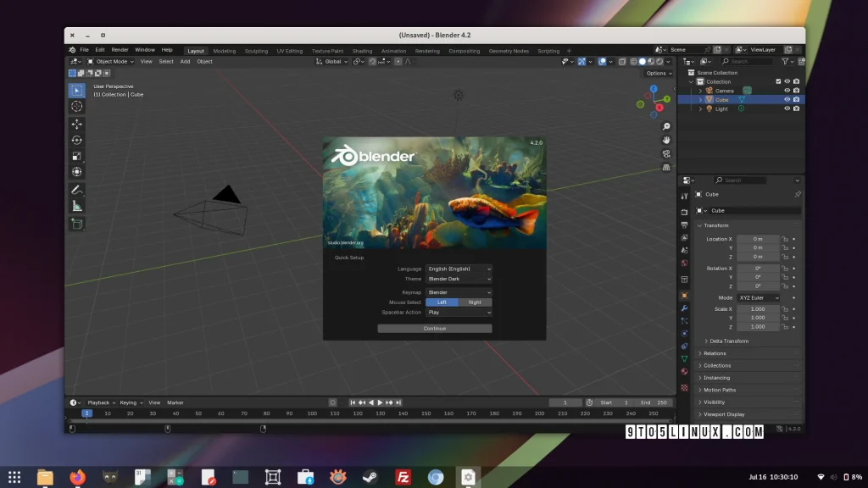Click the magnifier zoom icon in viewport

(x=666, y=126)
